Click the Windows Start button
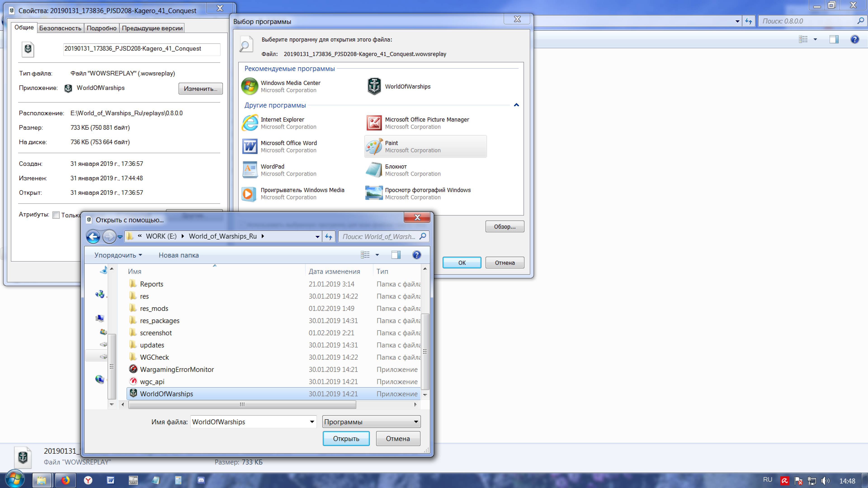868x488 pixels. (15, 479)
